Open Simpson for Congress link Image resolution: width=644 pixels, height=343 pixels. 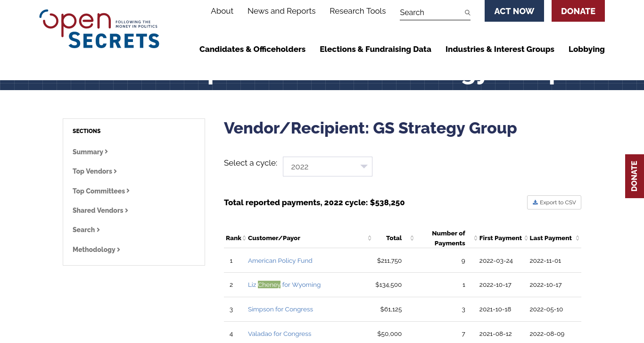tap(281, 310)
